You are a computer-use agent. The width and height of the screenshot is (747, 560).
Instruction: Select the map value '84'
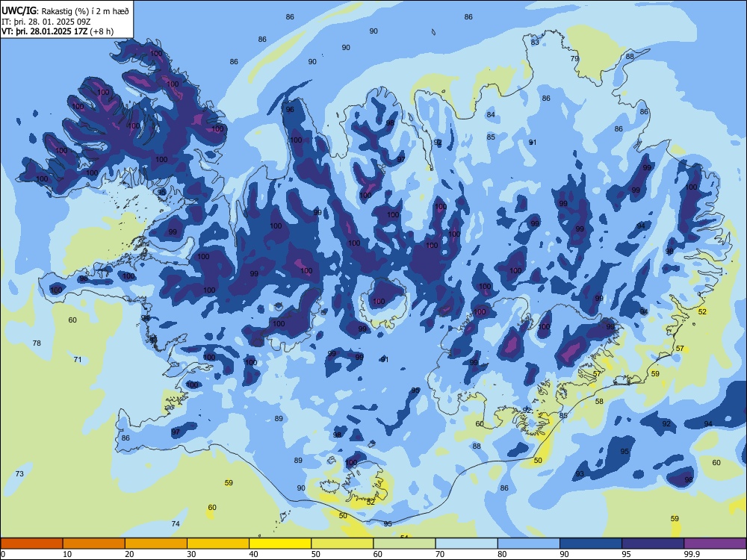click(x=491, y=115)
